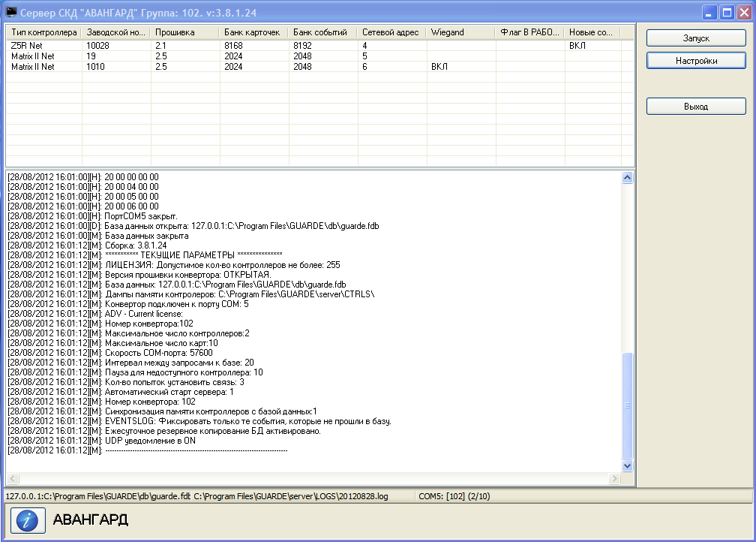Click firmware value 2.1
756x542 pixels.
coord(160,45)
